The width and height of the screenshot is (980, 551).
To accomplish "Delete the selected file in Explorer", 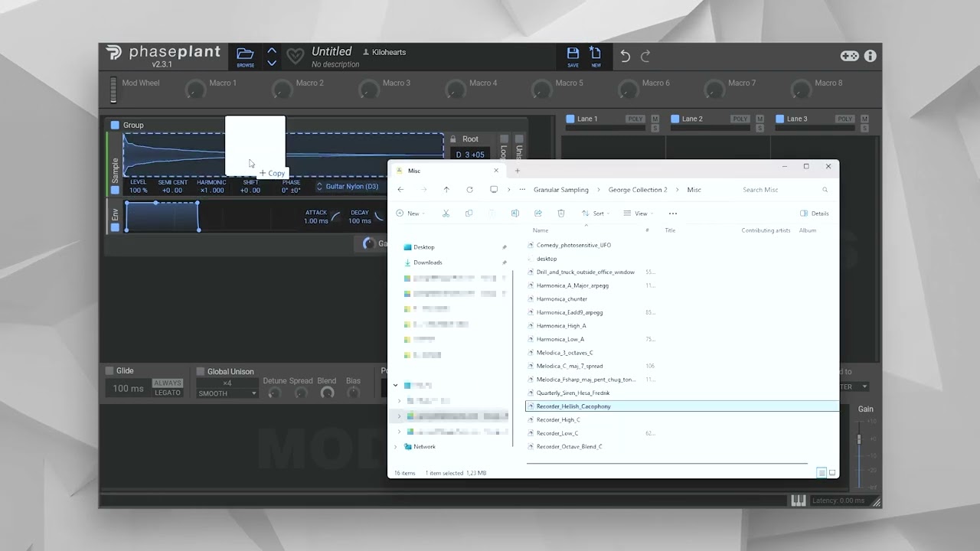I will pyautogui.click(x=561, y=214).
